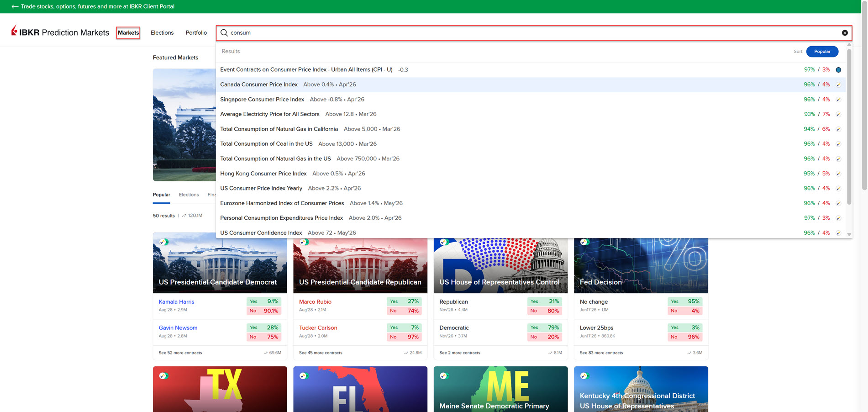Open Personal Consumption Expenditures Price Index result
Viewport: 868px width, 412px height.
pos(531,218)
